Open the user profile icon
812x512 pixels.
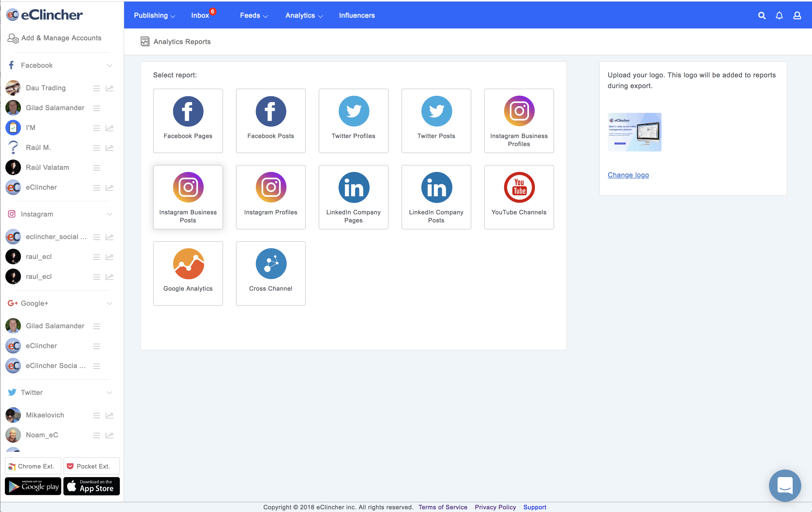797,16
